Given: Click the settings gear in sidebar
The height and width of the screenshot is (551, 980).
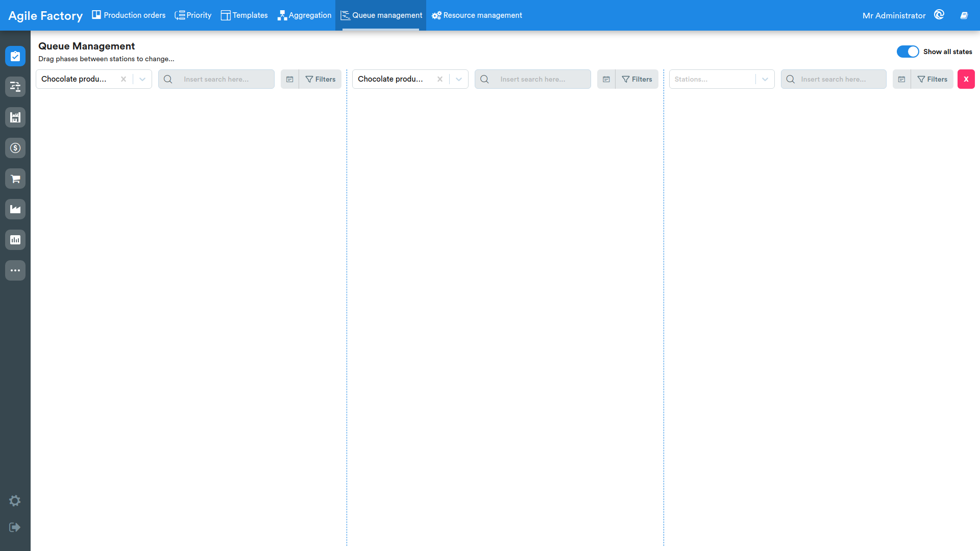Looking at the screenshot, I should (15, 500).
